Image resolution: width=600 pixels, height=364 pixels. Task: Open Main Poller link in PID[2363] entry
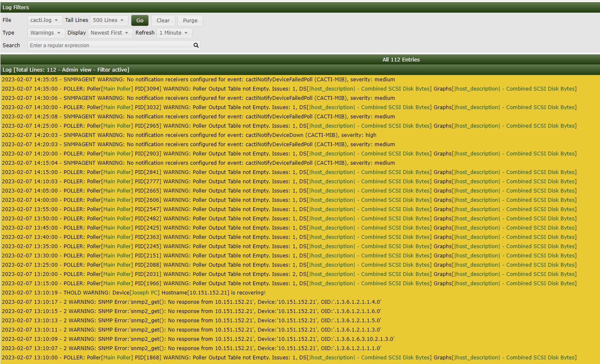pos(117,237)
